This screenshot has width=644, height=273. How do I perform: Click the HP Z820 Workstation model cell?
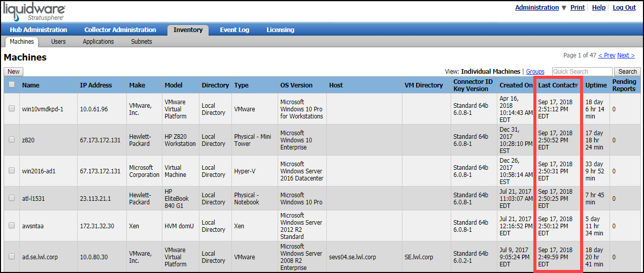point(180,140)
